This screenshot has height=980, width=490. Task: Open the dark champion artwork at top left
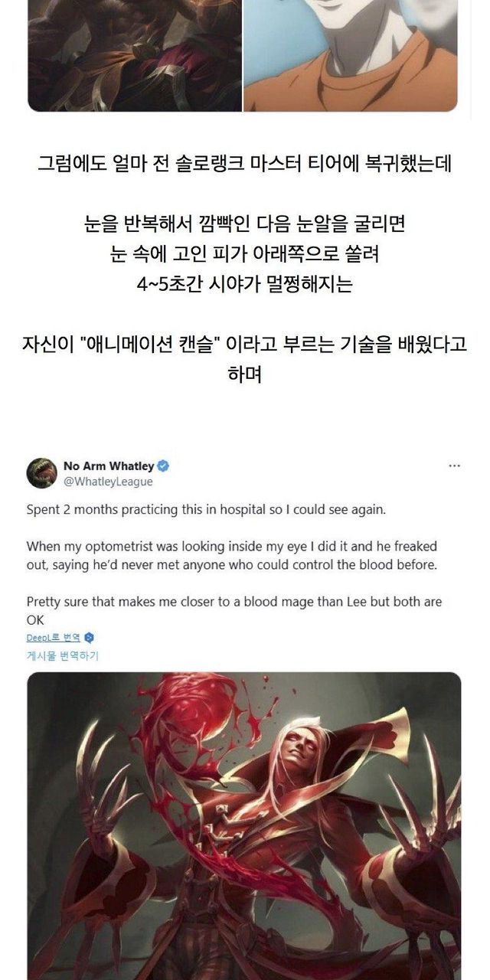click(135, 55)
